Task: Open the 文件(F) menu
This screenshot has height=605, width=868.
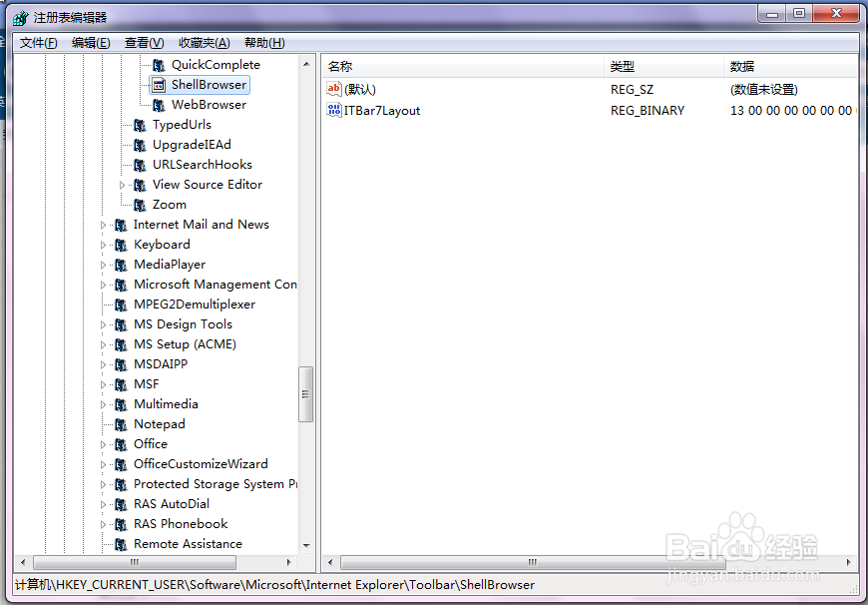Action: pyautogui.click(x=38, y=43)
